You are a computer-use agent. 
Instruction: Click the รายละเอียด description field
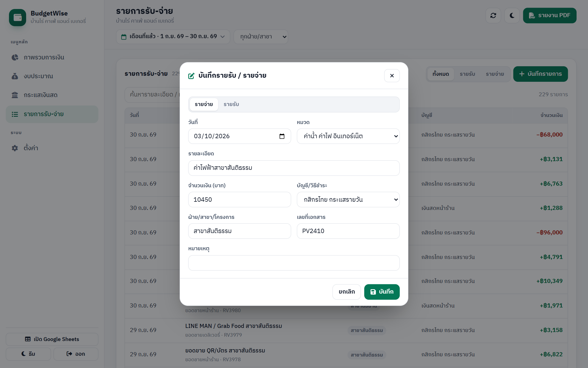294,168
